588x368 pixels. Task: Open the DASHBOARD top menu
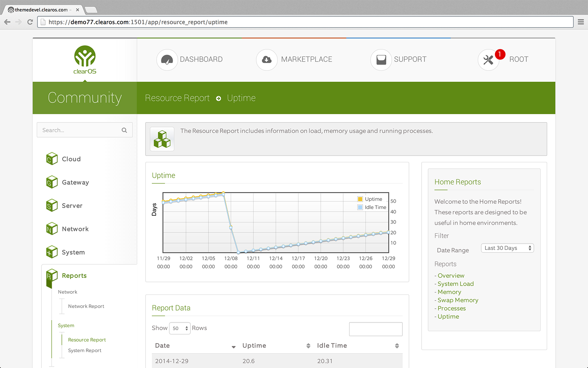tap(201, 59)
